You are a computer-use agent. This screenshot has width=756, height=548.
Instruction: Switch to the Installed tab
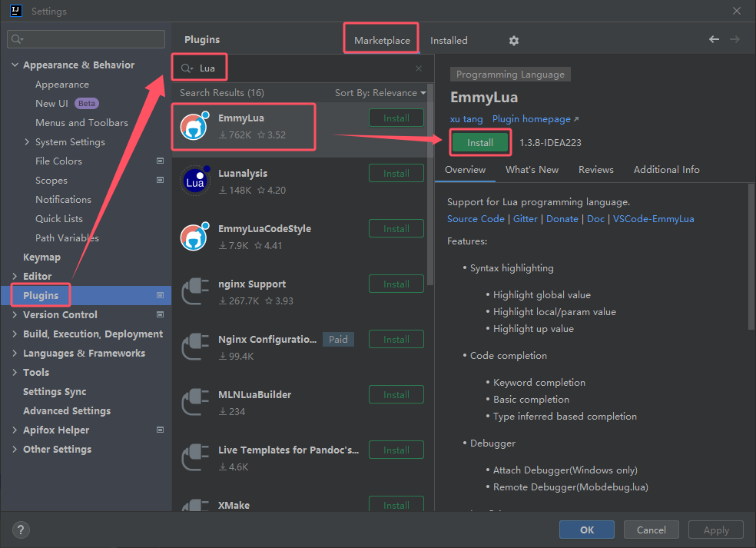coord(449,41)
